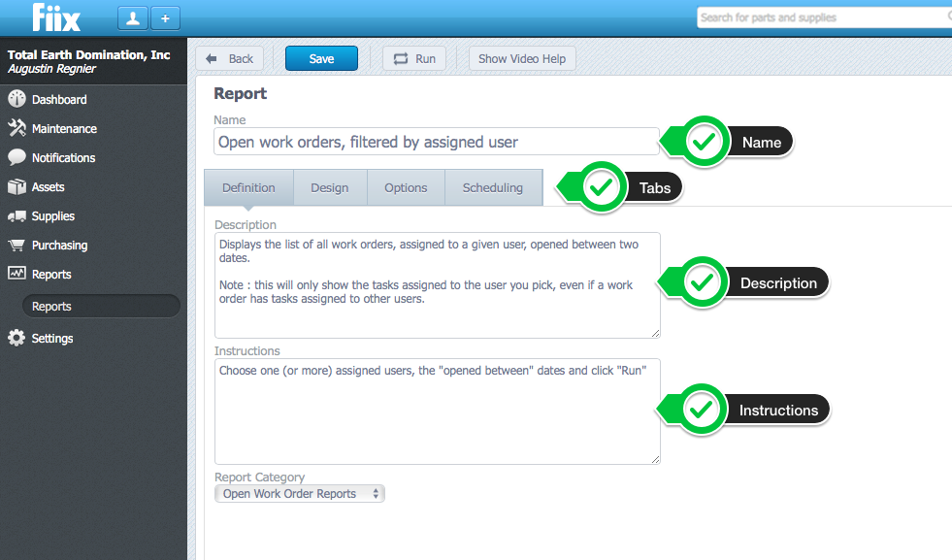This screenshot has height=560, width=952.
Task: Click the user profile icon in header
Action: tap(132, 17)
